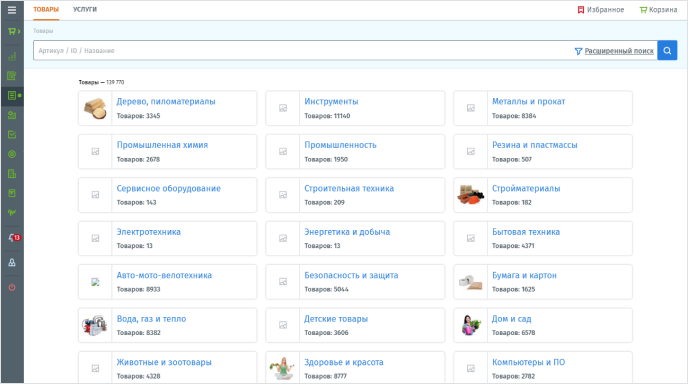Open the Бытовая техника category
689x385 pixels.
(526, 232)
